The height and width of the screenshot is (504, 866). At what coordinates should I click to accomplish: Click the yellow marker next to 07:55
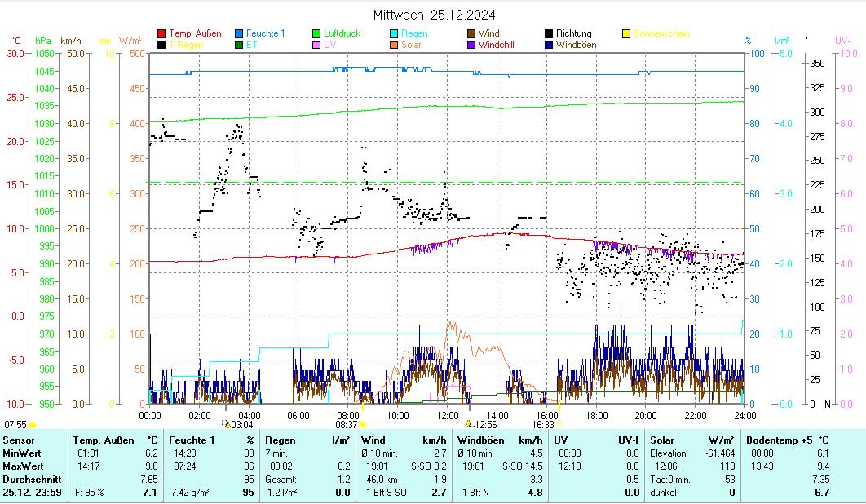coord(33,425)
